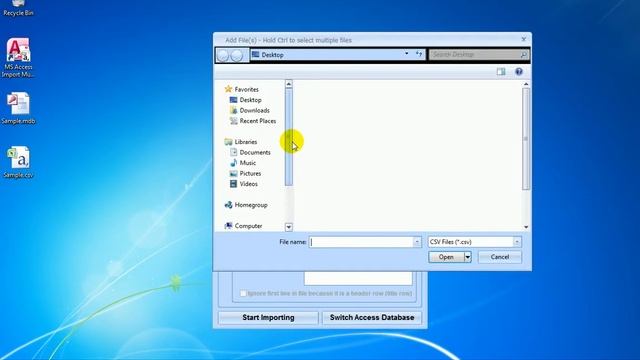Expand the address bar location dropdown
This screenshot has height=360, width=640.
coord(407,54)
